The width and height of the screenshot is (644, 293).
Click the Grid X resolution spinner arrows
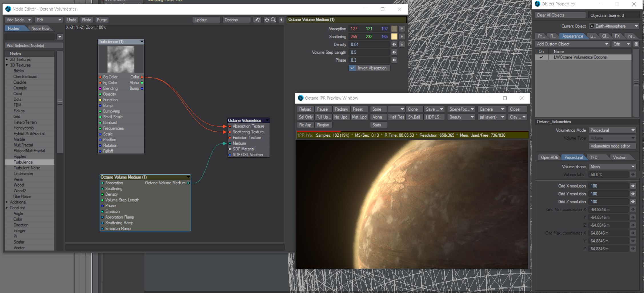click(x=633, y=186)
